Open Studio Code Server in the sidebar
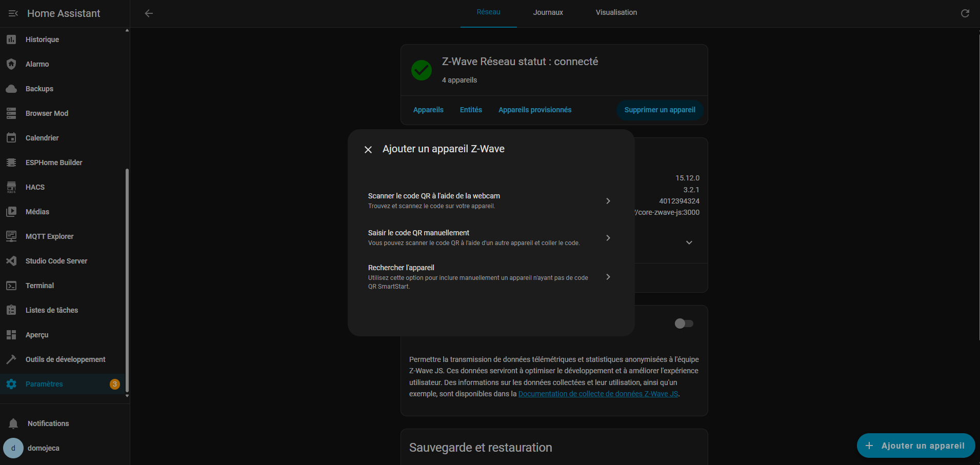Image resolution: width=980 pixels, height=465 pixels. tap(56, 261)
